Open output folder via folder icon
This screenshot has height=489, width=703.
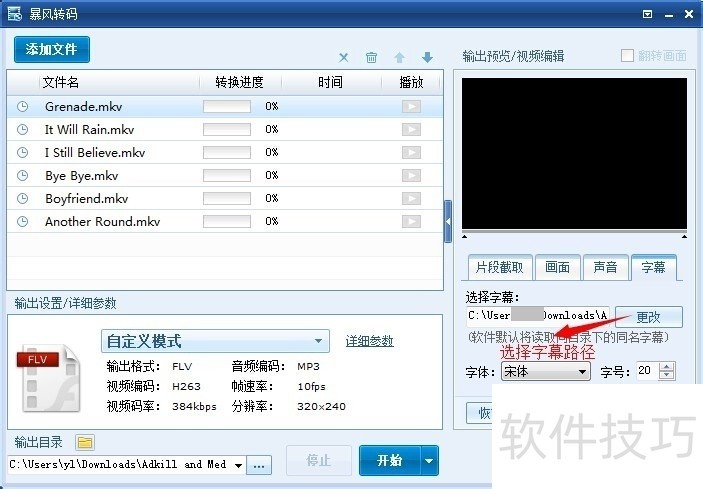[x=85, y=443]
